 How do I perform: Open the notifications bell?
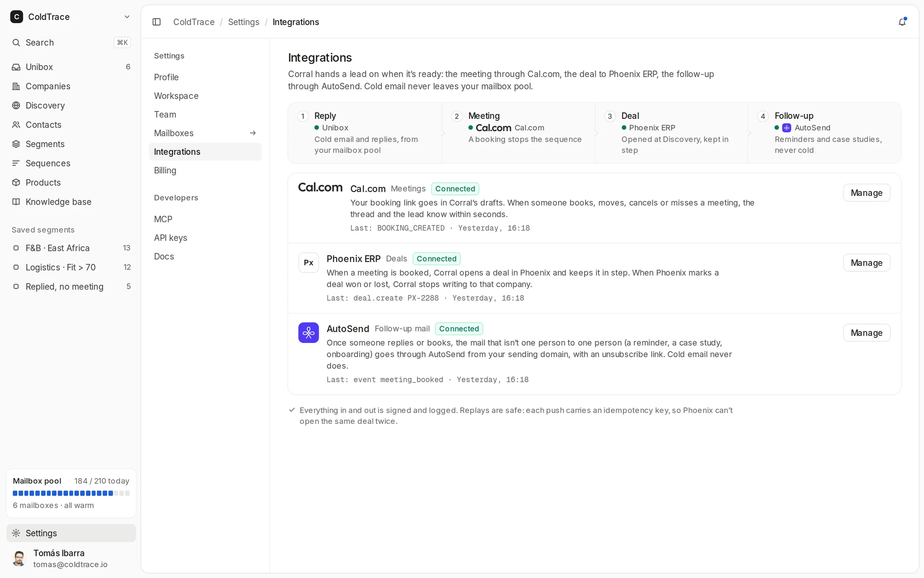(x=902, y=22)
